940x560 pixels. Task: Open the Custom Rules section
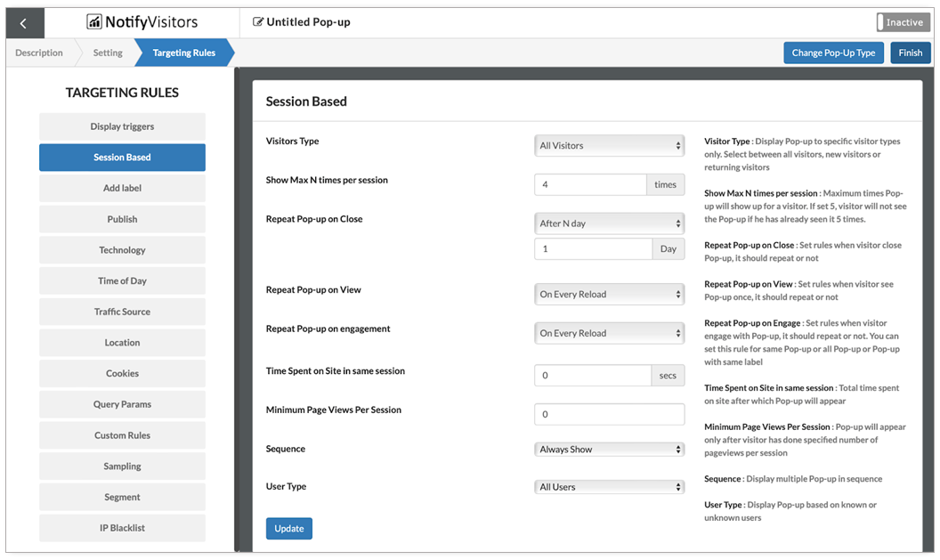coord(122,436)
